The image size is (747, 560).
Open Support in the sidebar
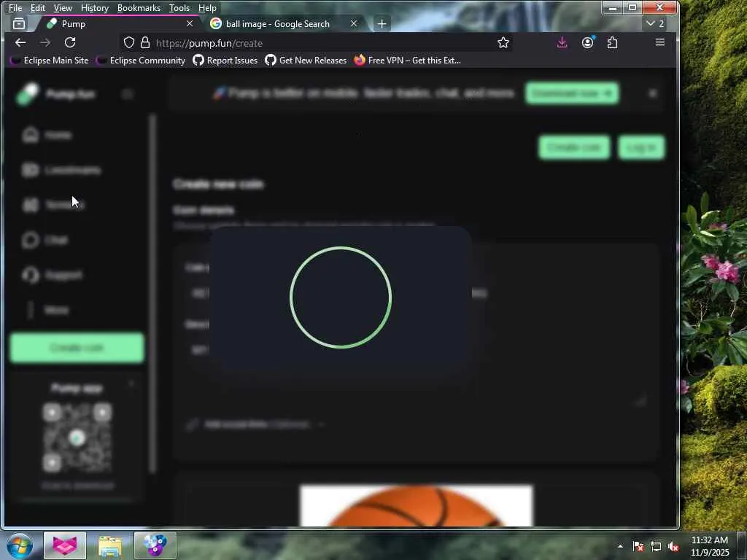[52, 275]
